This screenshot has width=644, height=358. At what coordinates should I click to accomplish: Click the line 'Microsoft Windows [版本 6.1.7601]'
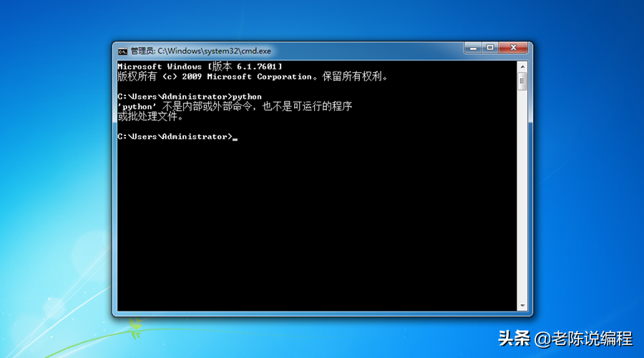[x=200, y=67]
